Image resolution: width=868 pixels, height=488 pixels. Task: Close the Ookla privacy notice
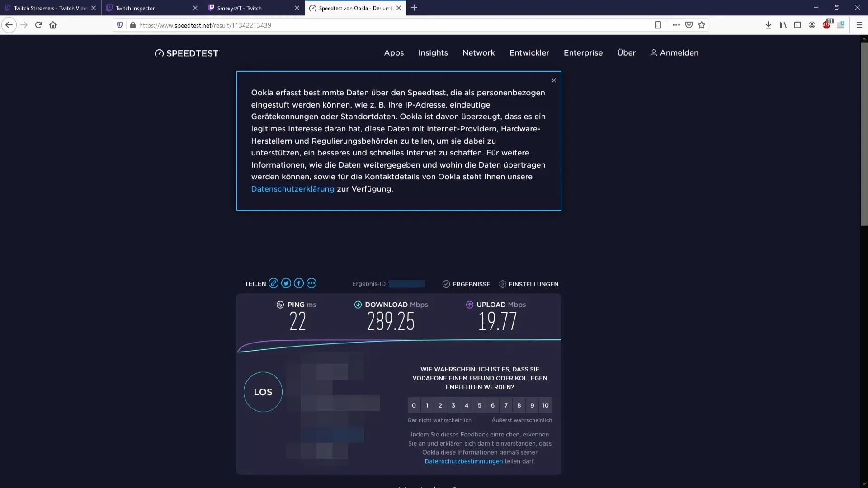pyautogui.click(x=554, y=80)
